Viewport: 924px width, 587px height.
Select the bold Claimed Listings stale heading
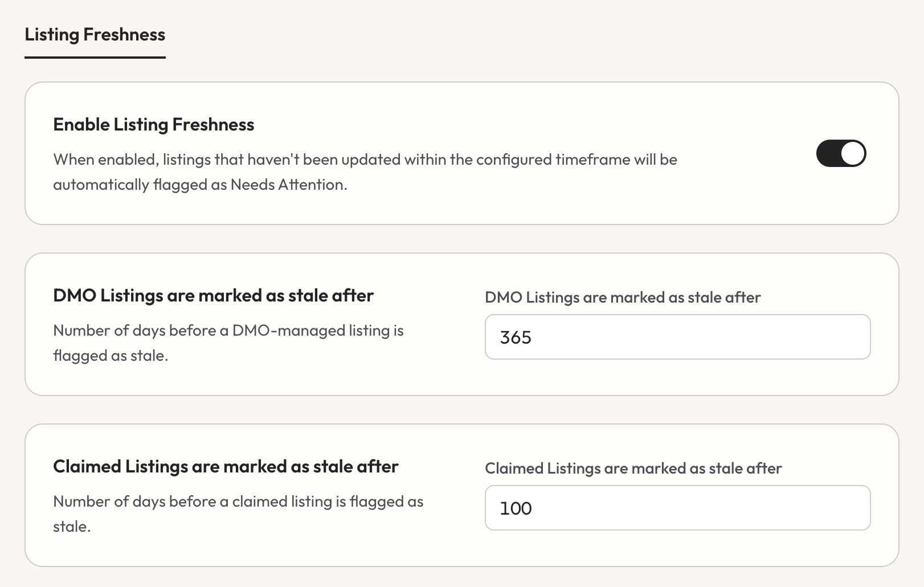[226, 466]
